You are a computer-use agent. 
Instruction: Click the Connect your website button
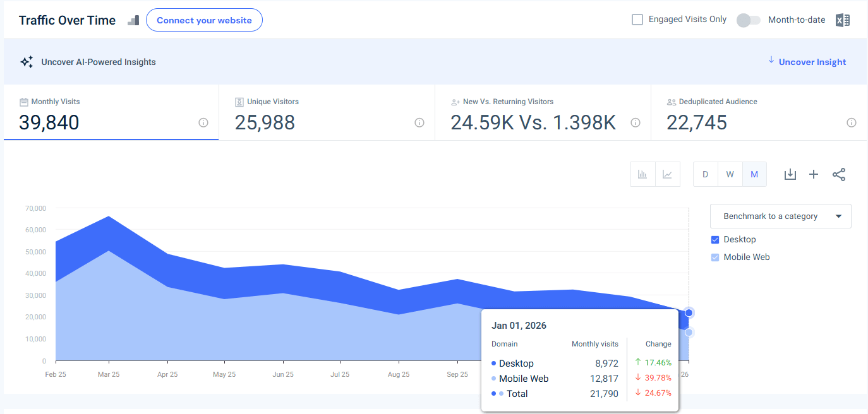tap(204, 20)
